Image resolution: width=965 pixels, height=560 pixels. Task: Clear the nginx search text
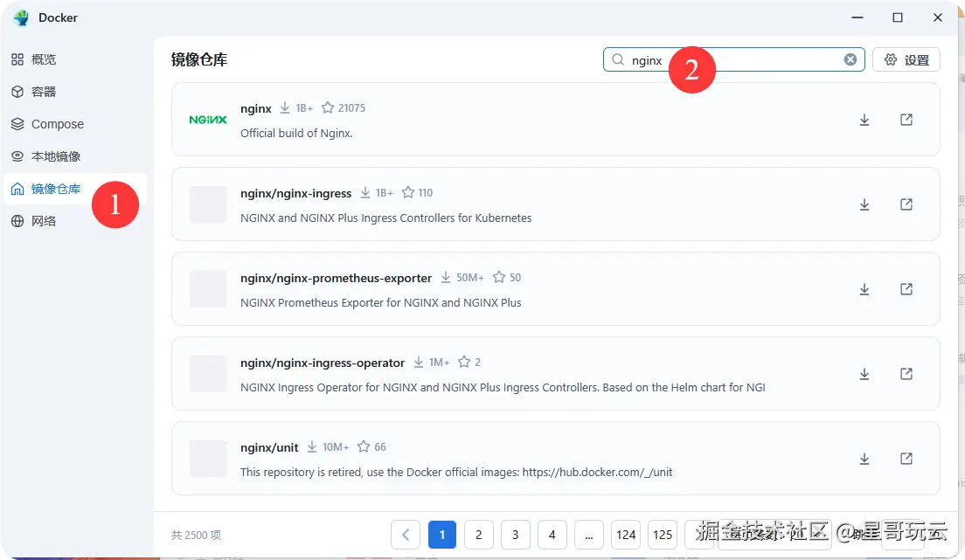point(850,59)
